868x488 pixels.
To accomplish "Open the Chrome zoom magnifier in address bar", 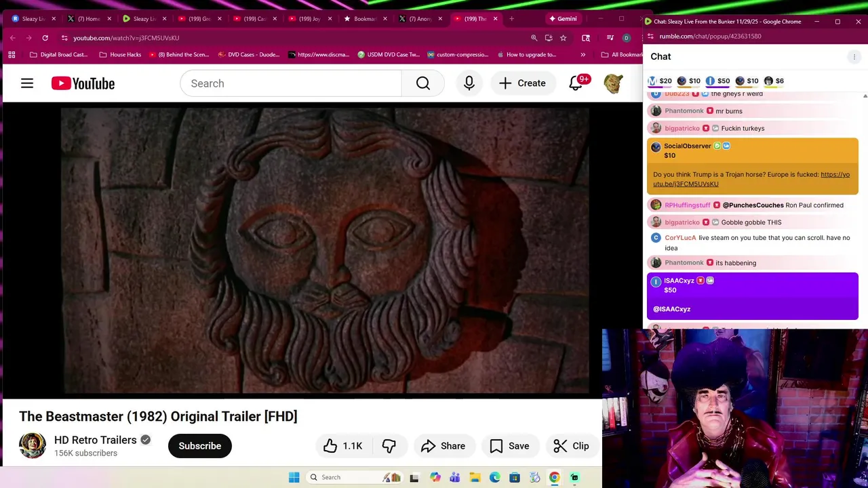I will (534, 38).
